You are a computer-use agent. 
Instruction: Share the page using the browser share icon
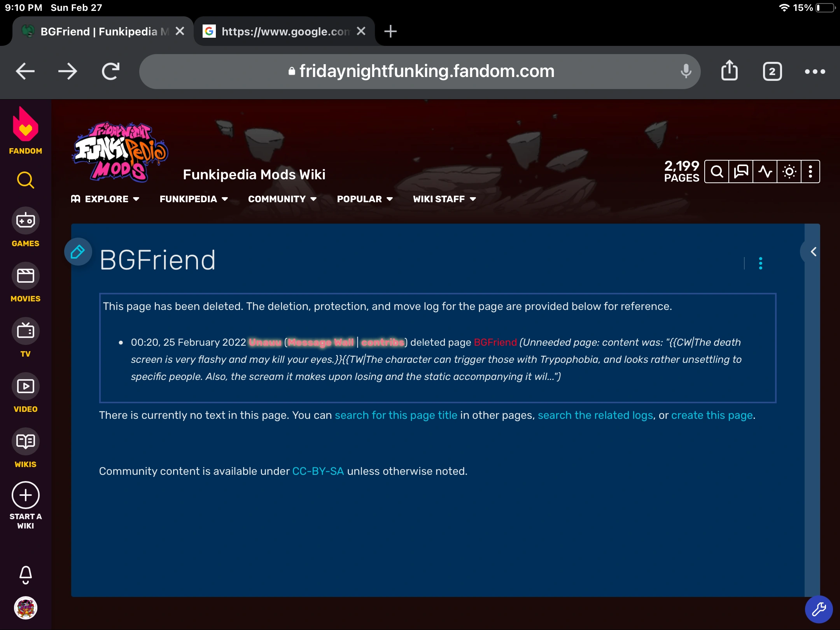[729, 71]
